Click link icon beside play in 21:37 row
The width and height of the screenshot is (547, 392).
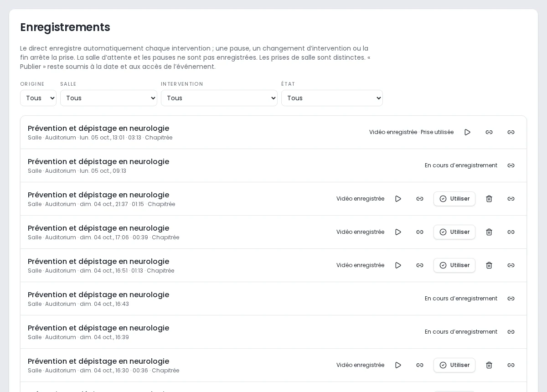[420, 199]
